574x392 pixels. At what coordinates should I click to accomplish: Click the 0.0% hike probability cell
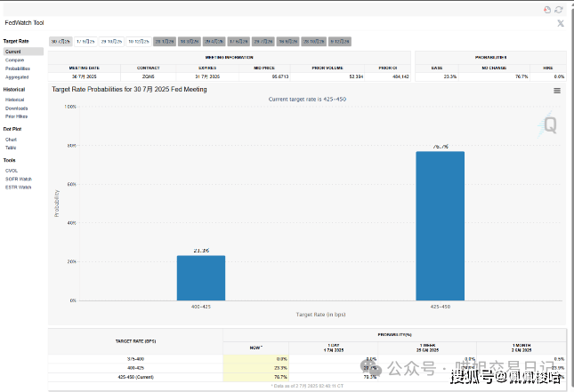click(548, 76)
